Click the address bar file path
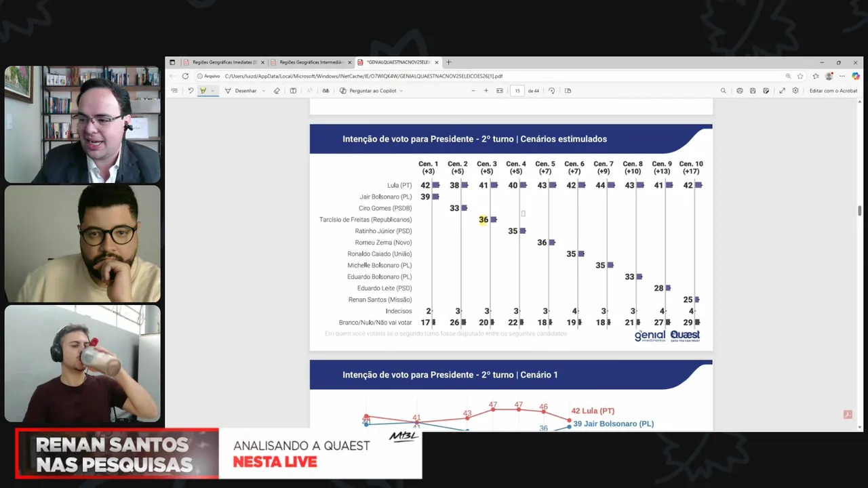The width and height of the screenshot is (868, 488). tap(363, 76)
